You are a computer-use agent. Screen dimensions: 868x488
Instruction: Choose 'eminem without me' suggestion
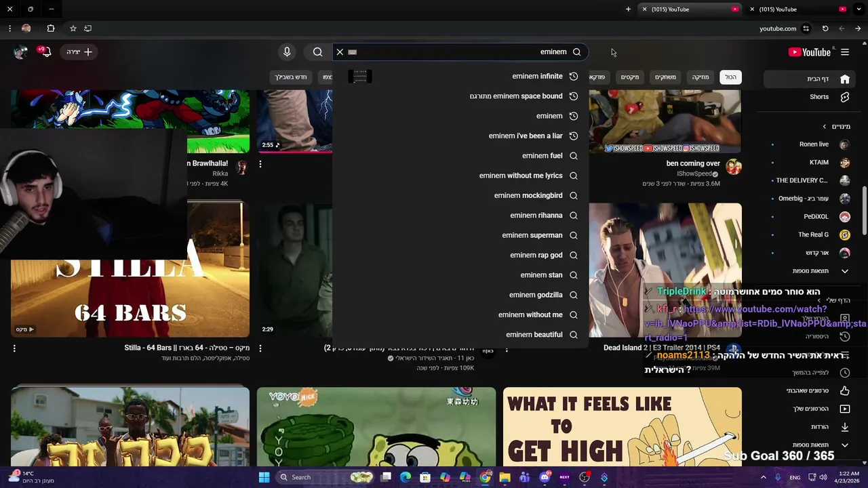point(460,314)
